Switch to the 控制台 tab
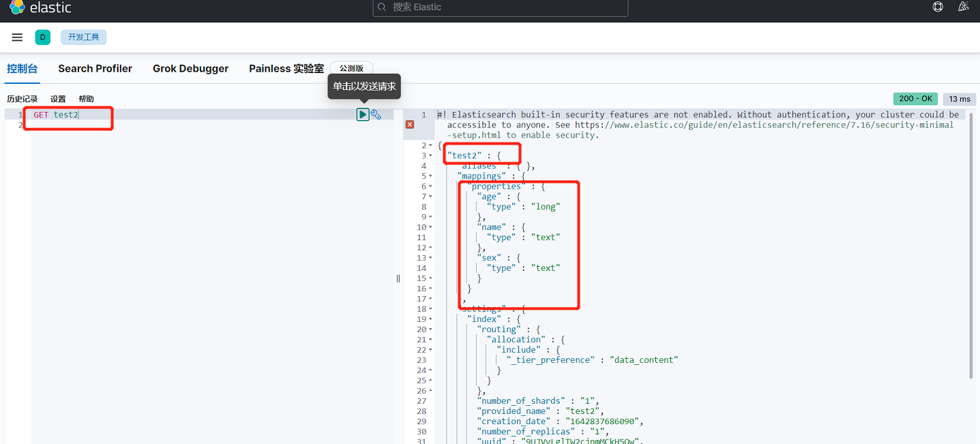This screenshot has height=444, width=980. (23, 69)
